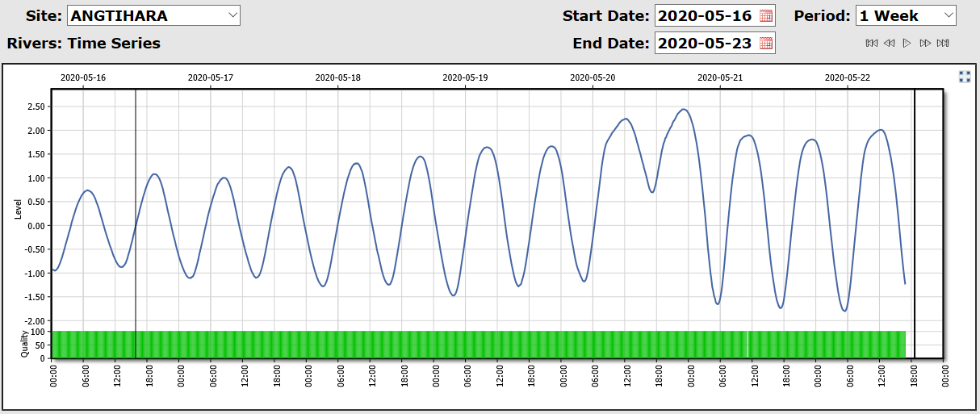This screenshot has width=980, height=414.
Task: Jump to the last time period
Action: (x=943, y=43)
